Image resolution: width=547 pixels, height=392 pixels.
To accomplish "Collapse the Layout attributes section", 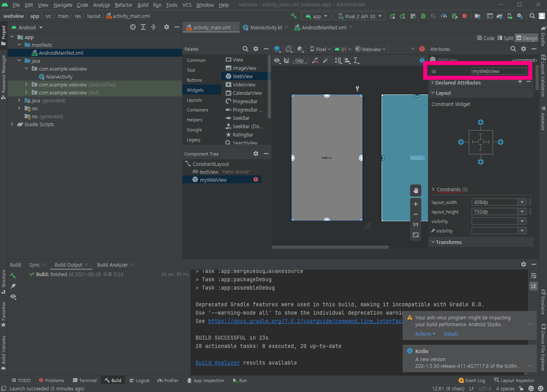I will [433, 93].
